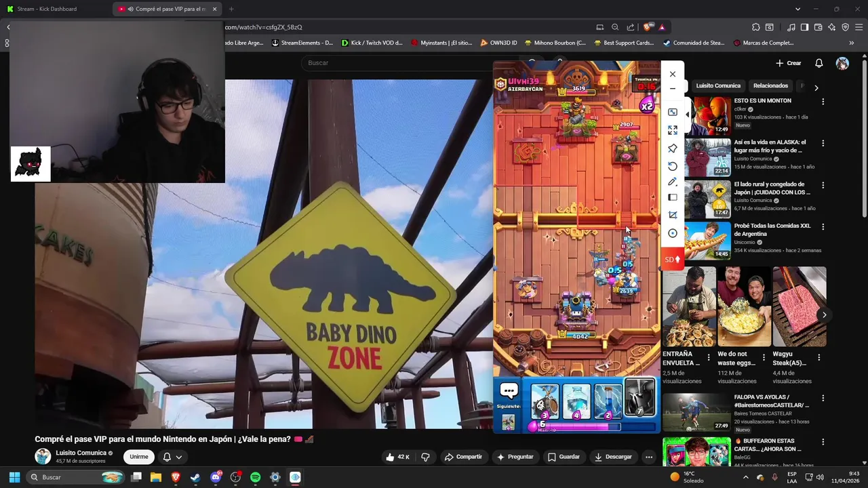This screenshot has width=868, height=488.
Task: Select the Luisito Comunica filter chip
Action: (718, 86)
